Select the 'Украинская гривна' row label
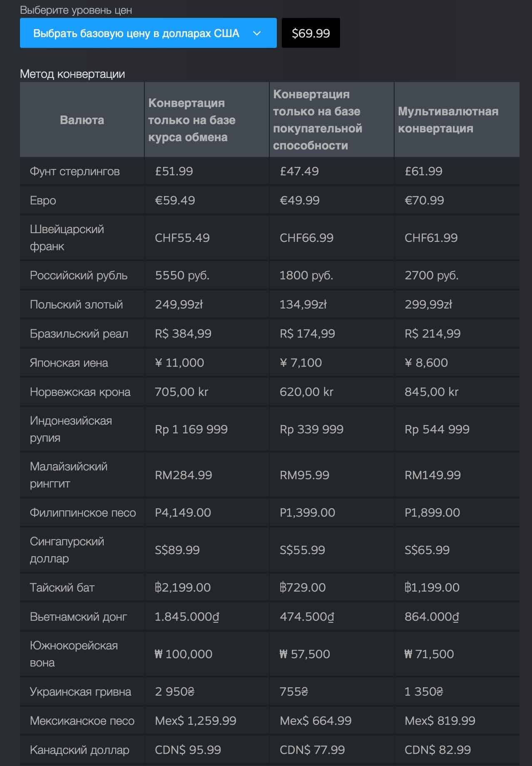532x766 pixels. 81,691
